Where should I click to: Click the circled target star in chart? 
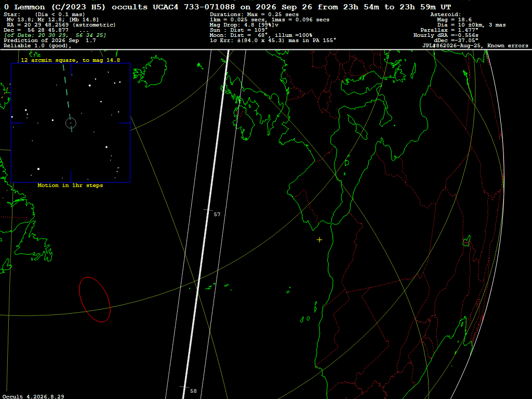coord(71,123)
